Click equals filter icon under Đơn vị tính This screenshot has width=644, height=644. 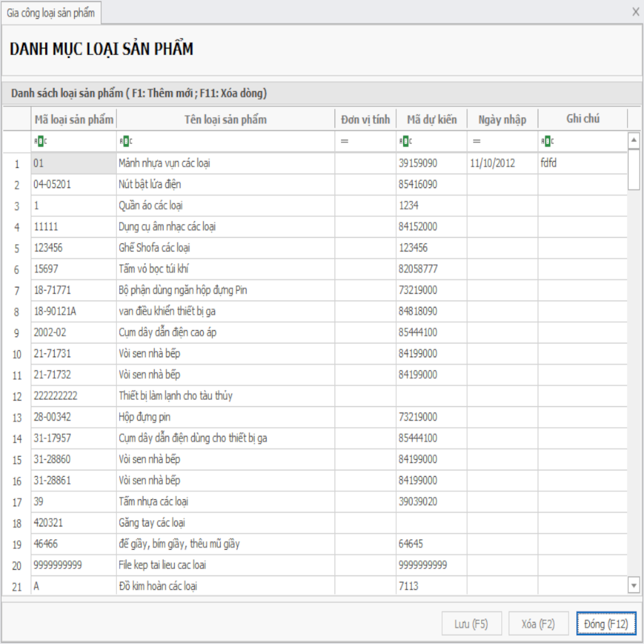[x=345, y=142]
